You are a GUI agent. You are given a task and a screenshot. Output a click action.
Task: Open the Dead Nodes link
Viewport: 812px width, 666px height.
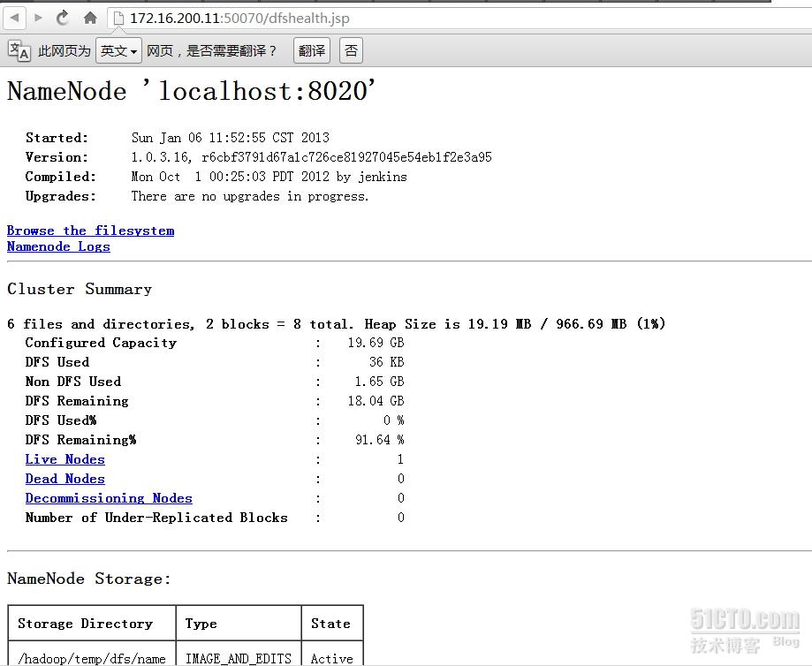tap(65, 479)
